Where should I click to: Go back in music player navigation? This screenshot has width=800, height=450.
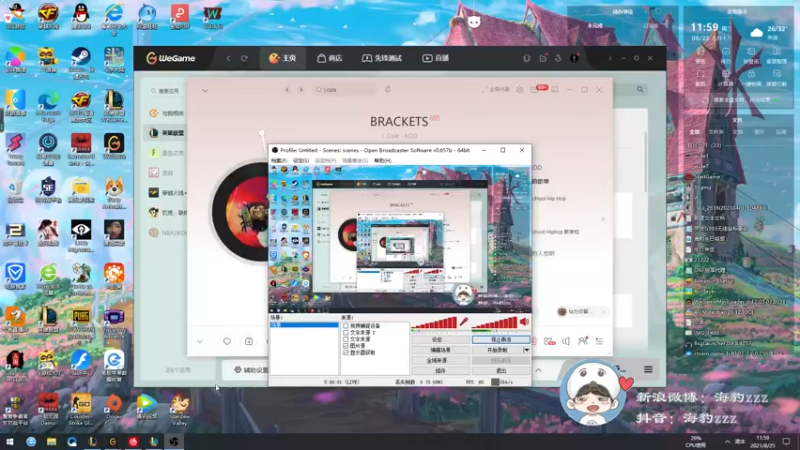pos(287,90)
